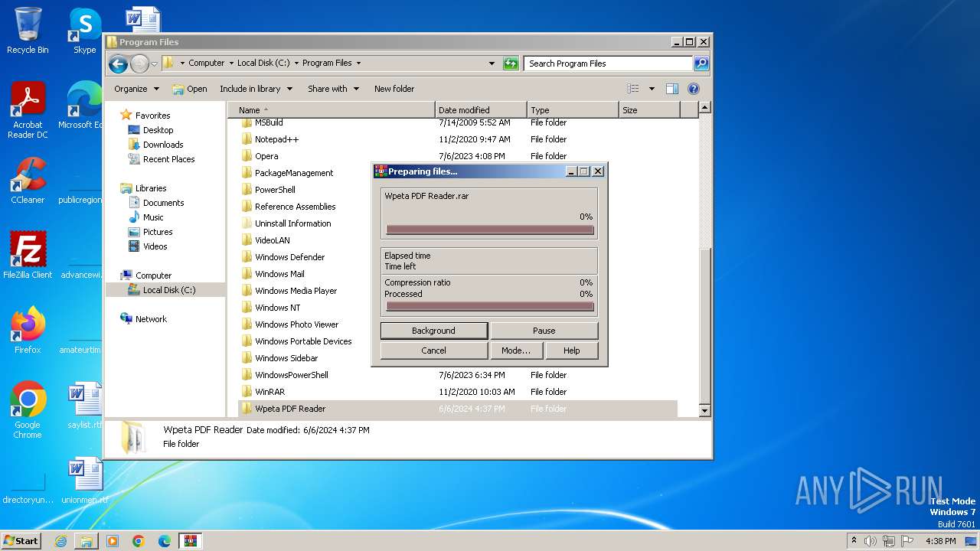This screenshot has height=551, width=980.
Task: Open Internet Explorer from taskbar
Action: pyautogui.click(x=60, y=541)
